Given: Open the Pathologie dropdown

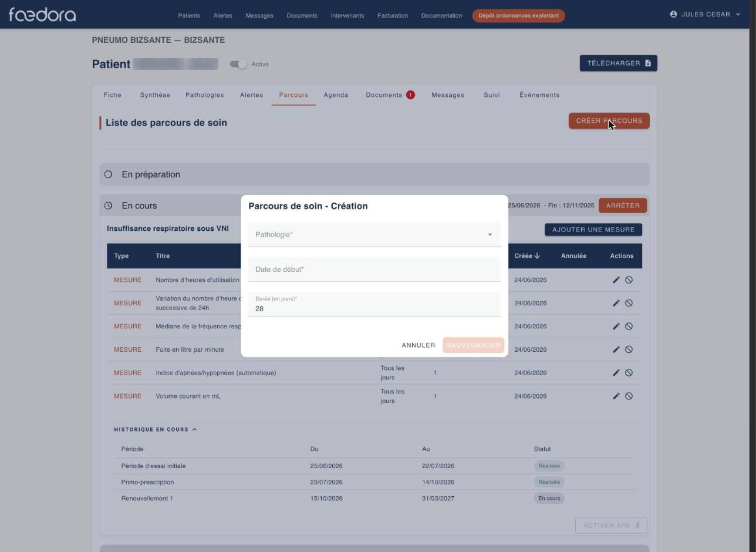Looking at the screenshot, I should [x=374, y=234].
